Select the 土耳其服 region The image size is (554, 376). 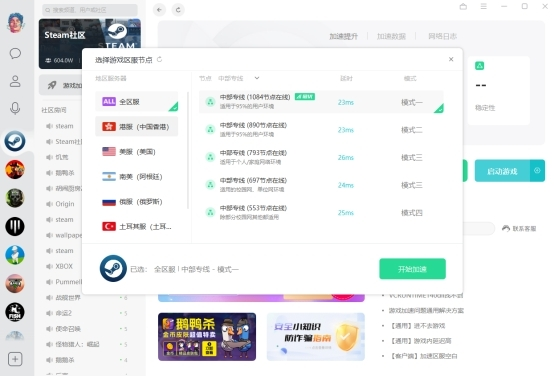136,227
